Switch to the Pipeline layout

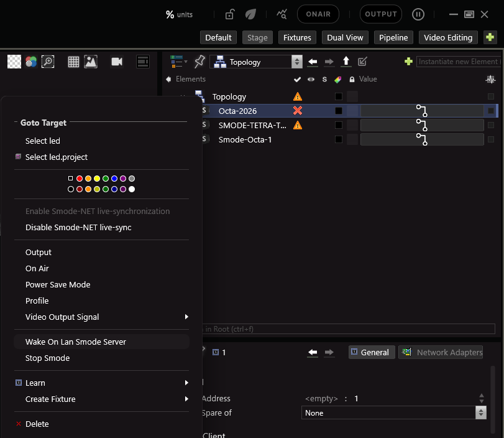(394, 38)
